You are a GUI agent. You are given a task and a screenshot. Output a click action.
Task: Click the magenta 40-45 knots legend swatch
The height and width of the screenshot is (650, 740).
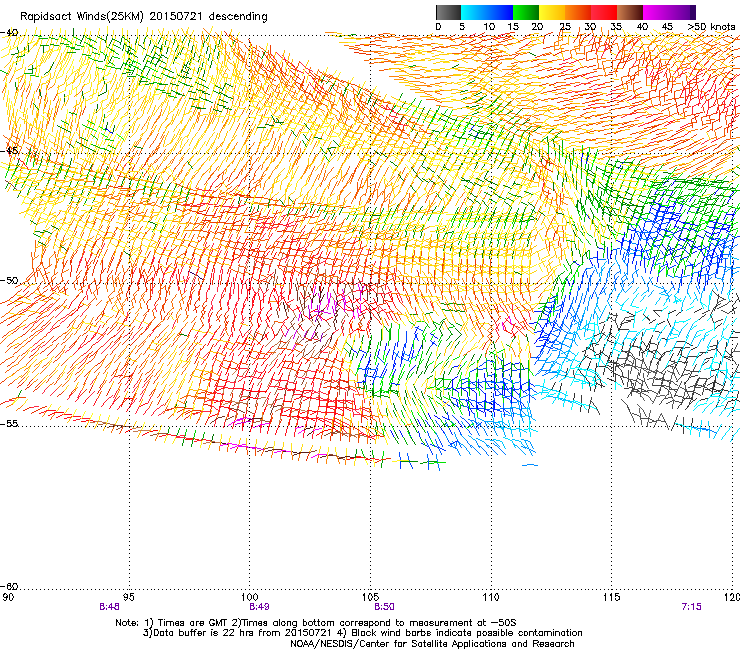coord(656,12)
